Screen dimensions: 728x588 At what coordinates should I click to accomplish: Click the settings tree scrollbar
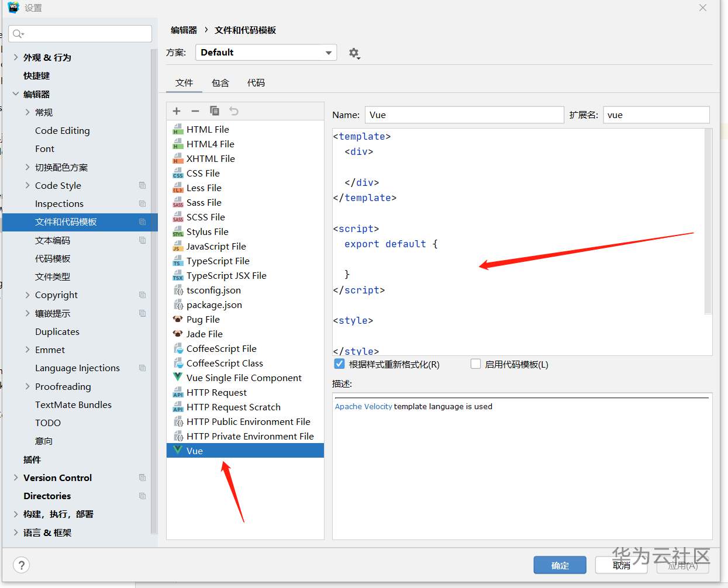click(154, 291)
